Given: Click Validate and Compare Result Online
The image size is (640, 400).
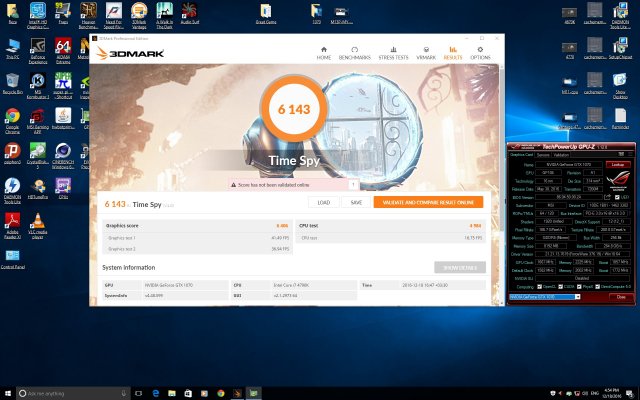Looking at the screenshot, I should 428,202.
